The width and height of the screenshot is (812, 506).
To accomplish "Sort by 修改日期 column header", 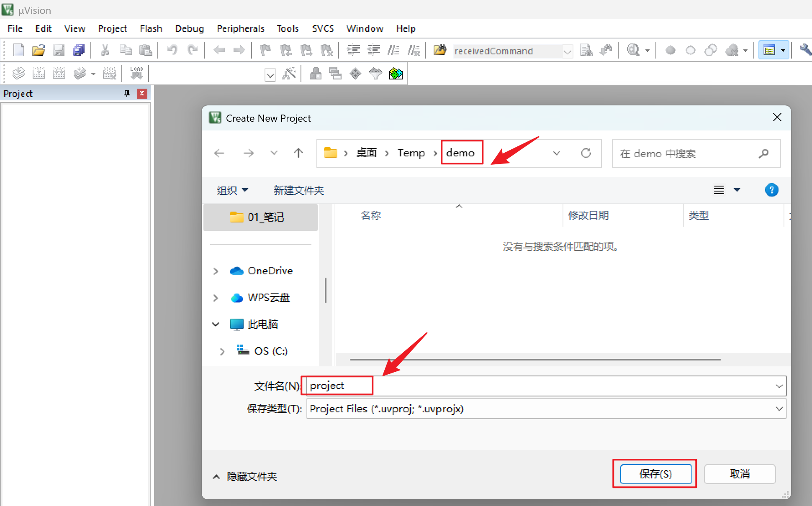I will tap(588, 215).
